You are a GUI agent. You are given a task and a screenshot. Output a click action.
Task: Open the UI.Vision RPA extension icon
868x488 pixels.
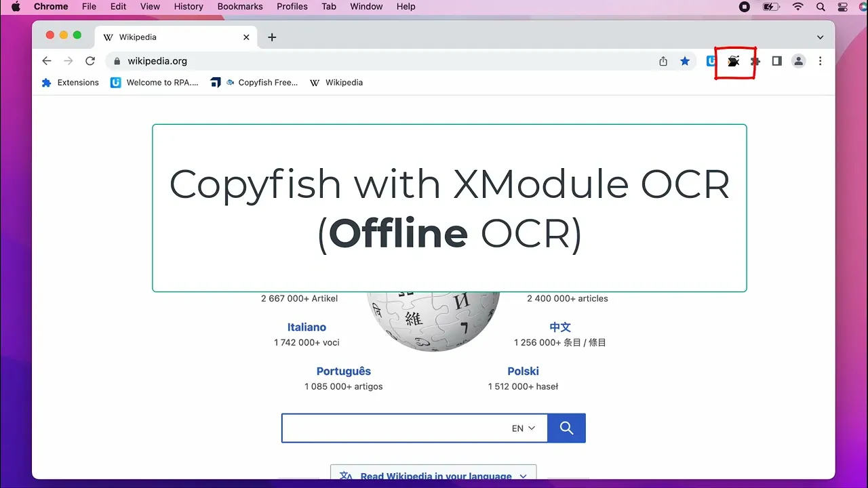(x=711, y=61)
